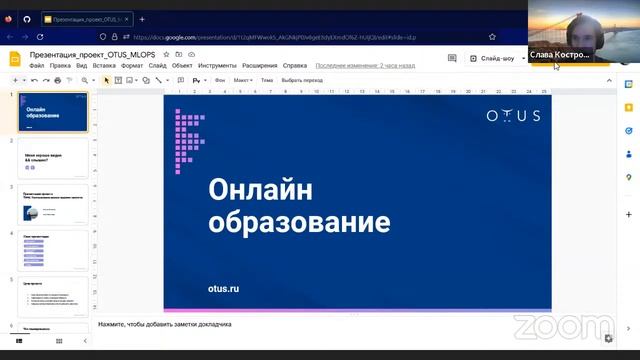This screenshot has height=360, width=640.
Task: Open the Файл menu
Action: pyautogui.click(x=37, y=65)
